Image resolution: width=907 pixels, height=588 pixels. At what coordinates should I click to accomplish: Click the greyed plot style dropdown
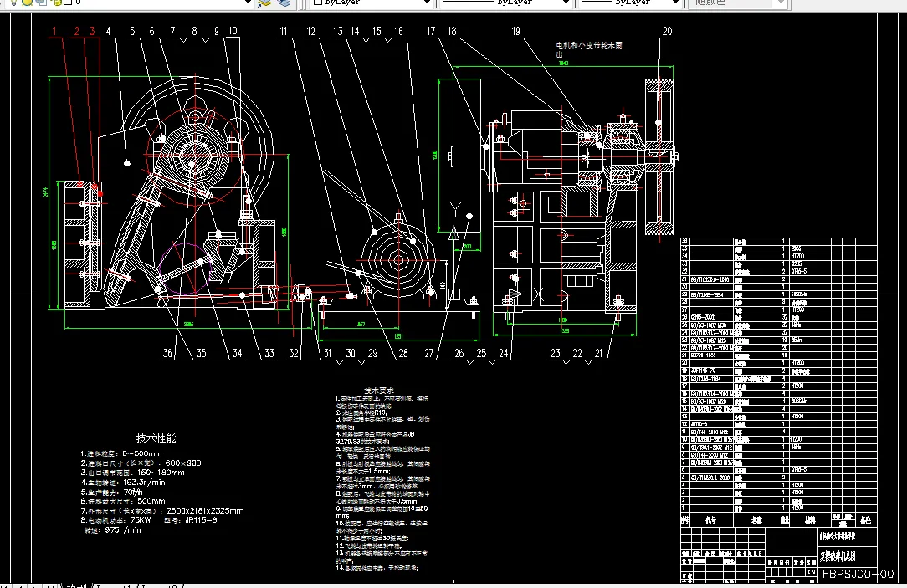pyautogui.click(x=737, y=3)
